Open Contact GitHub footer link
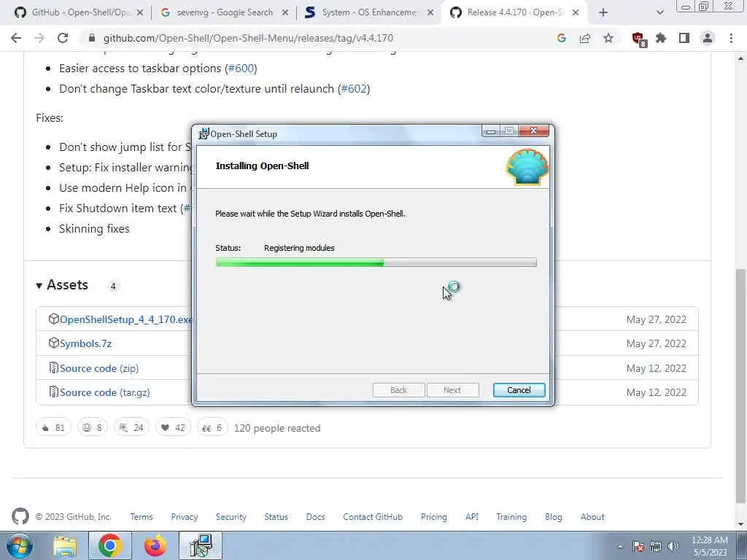747x560 pixels. 373,517
